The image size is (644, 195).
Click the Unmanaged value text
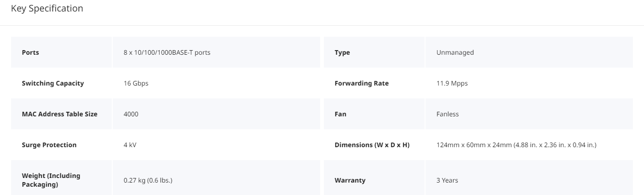pyautogui.click(x=455, y=52)
